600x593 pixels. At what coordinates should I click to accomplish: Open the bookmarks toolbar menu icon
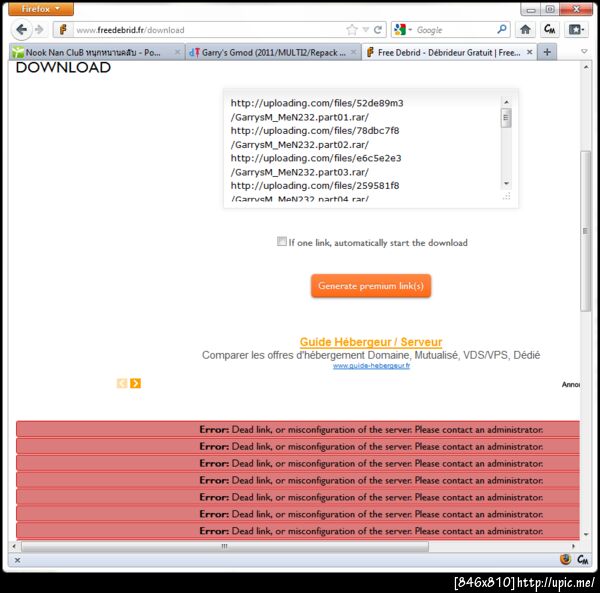click(x=576, y=29)
